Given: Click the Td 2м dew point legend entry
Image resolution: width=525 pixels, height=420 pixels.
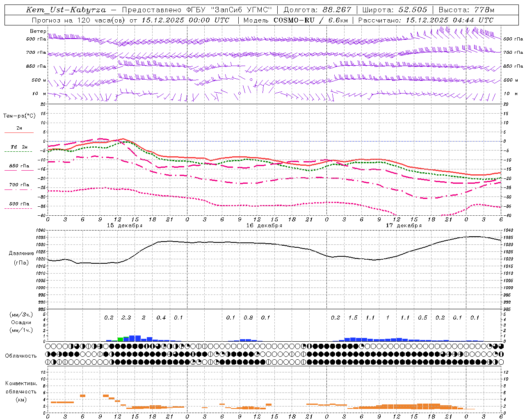Looking at the screenshot, I should click(x=19, y=147).
